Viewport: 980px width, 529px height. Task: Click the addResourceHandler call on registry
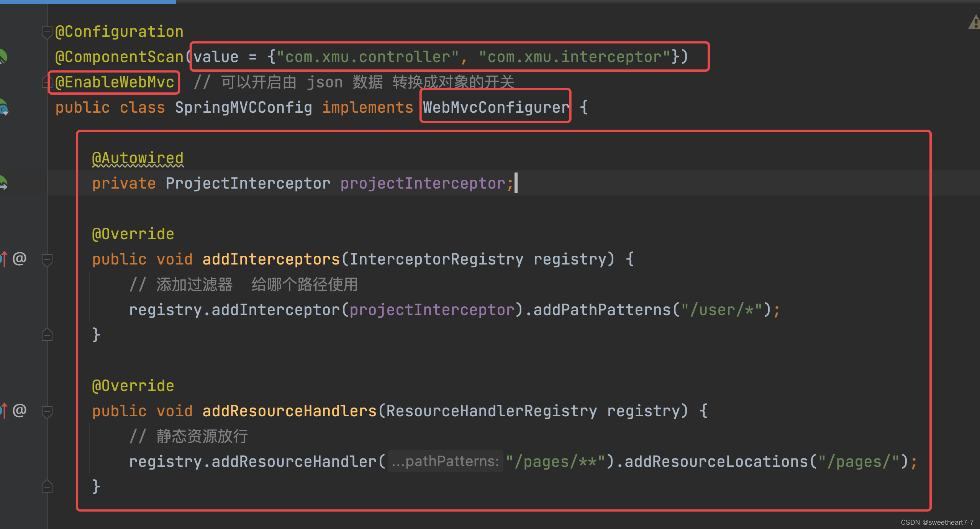point(294,462)
